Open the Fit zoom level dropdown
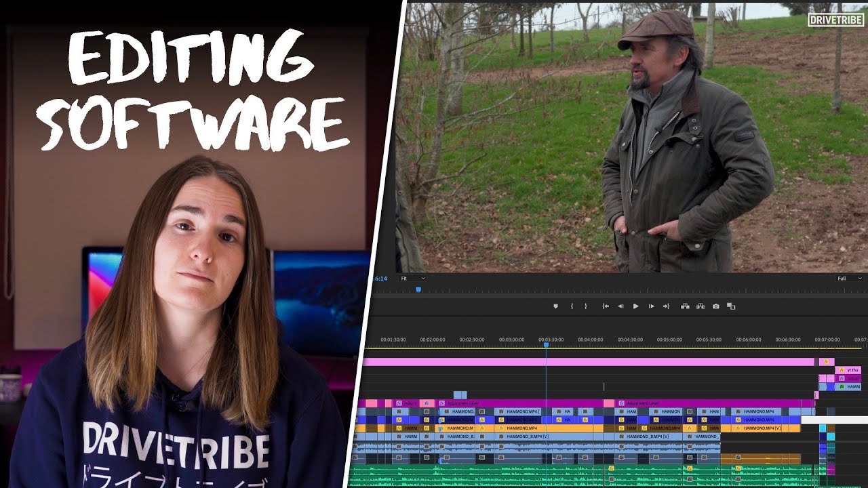 (x=412, y=279)
